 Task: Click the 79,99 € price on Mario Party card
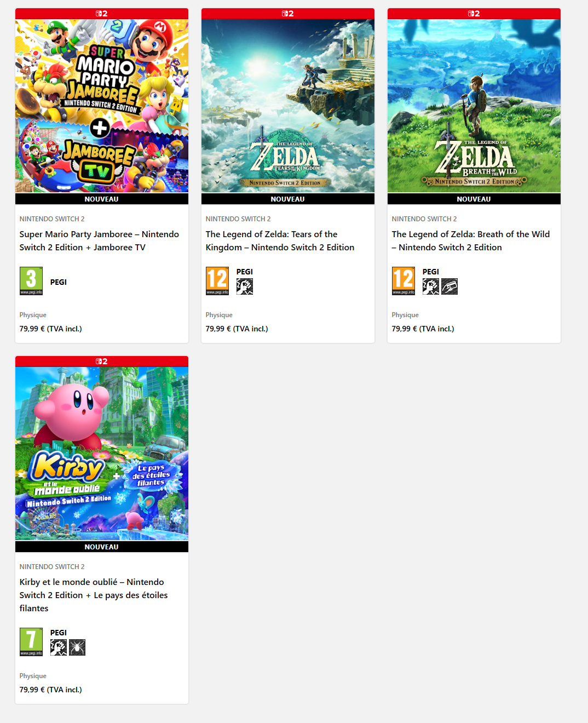tap(51, 329)
